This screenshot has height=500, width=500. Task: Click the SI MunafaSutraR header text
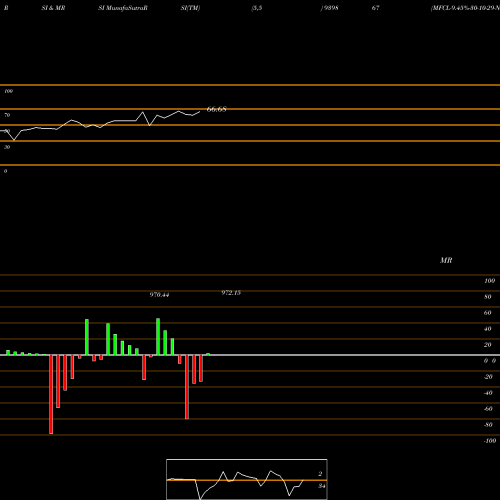tap(123, 8)
